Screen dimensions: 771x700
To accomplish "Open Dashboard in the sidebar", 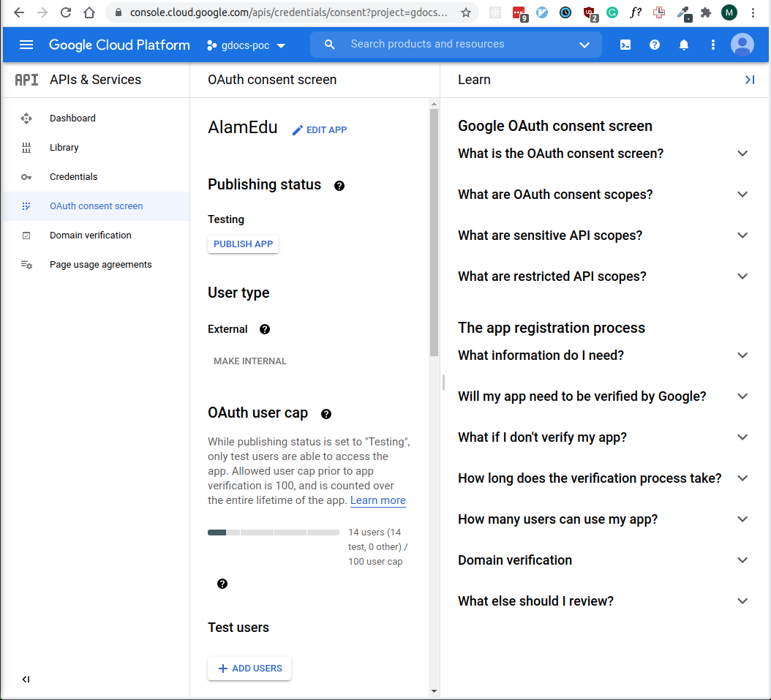I will (96, 118).
